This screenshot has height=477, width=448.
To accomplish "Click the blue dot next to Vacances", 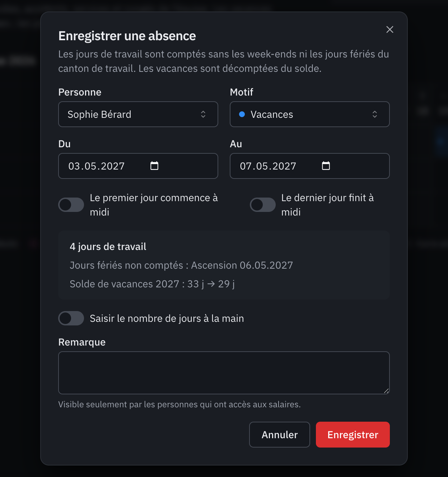I will (x=242, y=114).
